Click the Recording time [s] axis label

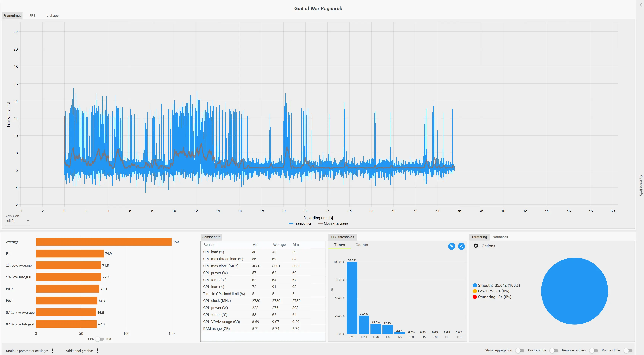[318, 218]
